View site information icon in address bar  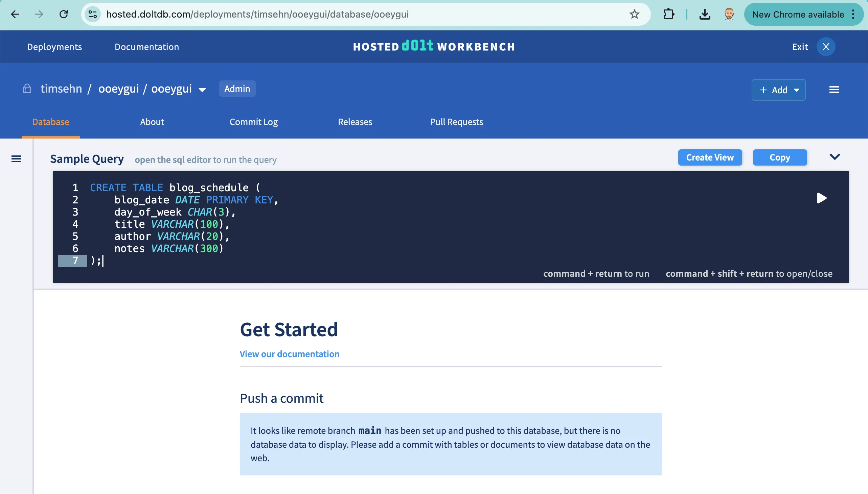tap(92, 14)
